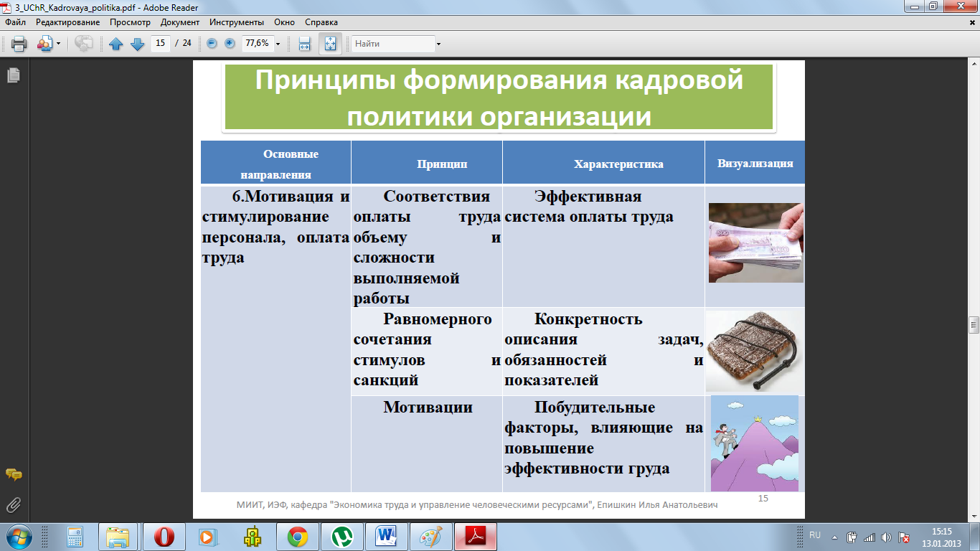Show hidden tray icons arrow
Screen dimensions: 980x551
[833, 537]
